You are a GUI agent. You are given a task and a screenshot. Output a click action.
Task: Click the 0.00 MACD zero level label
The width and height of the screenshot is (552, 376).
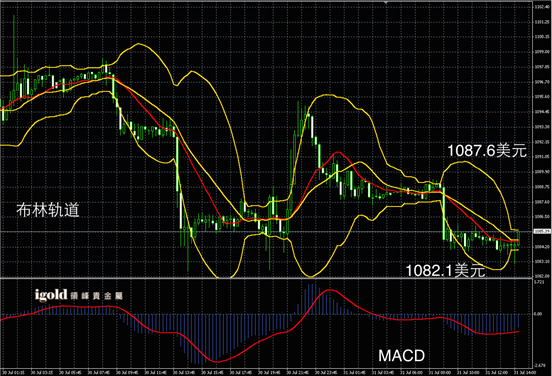[539, 314]
